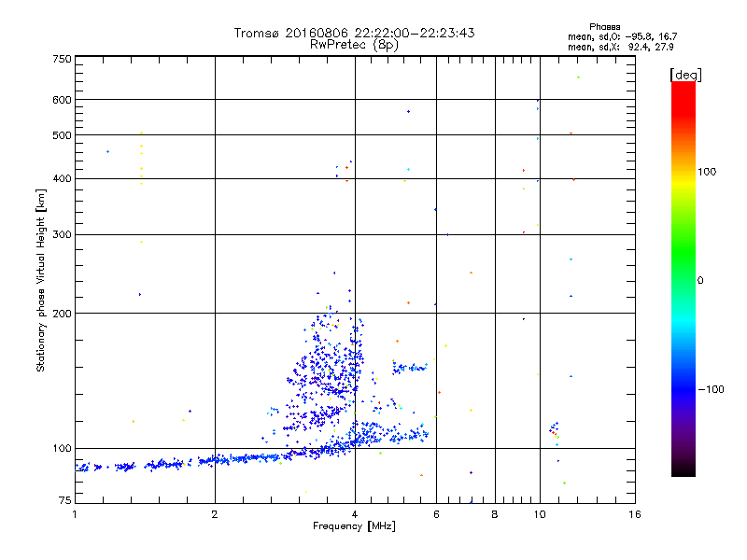Click the colorbar tick label '100'
The height and width of the screenshot is (560, 747).
pos(707,172)
